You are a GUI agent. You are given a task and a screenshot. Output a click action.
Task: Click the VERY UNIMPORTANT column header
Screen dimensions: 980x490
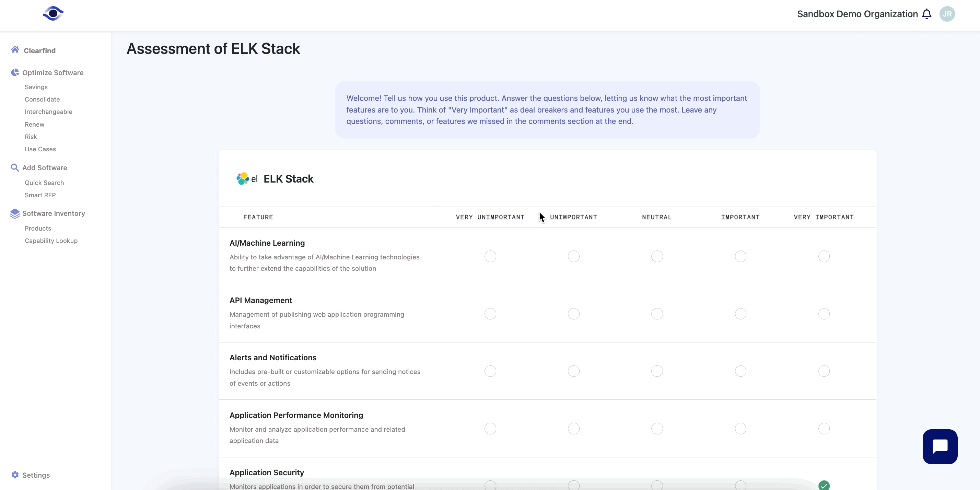point(490,217)
